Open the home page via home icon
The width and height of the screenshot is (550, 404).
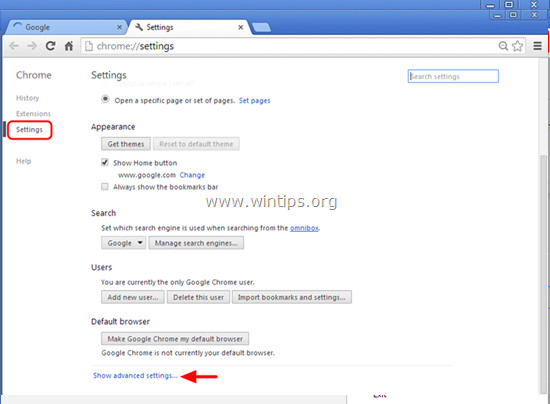69,46
